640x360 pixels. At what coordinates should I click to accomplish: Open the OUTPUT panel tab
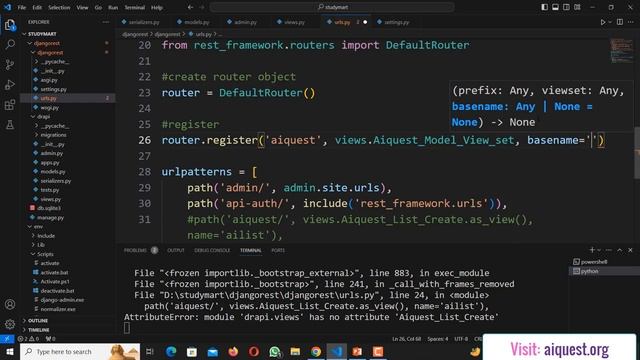coord(176,250)
